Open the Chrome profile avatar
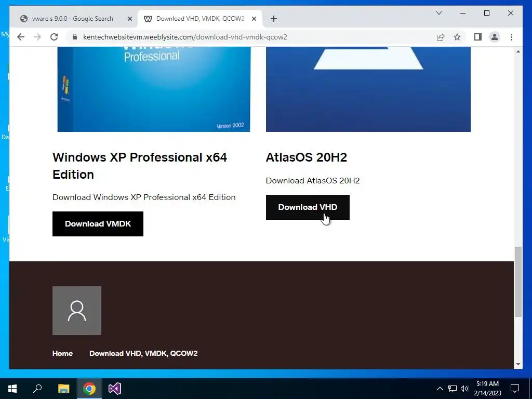Image resolution: width=532 pixels, height=399 pixels. point(495,37)
